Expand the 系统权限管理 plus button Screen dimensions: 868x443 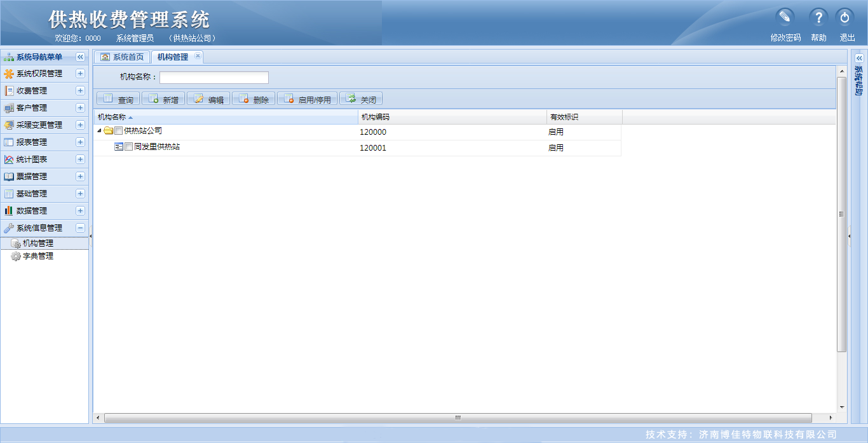[81, 74]
